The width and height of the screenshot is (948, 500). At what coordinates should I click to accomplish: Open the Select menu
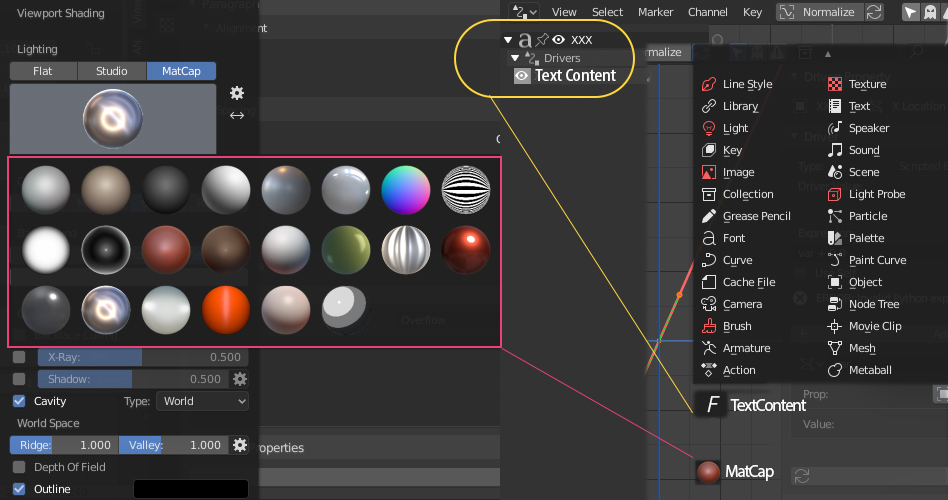coord(607,12)
